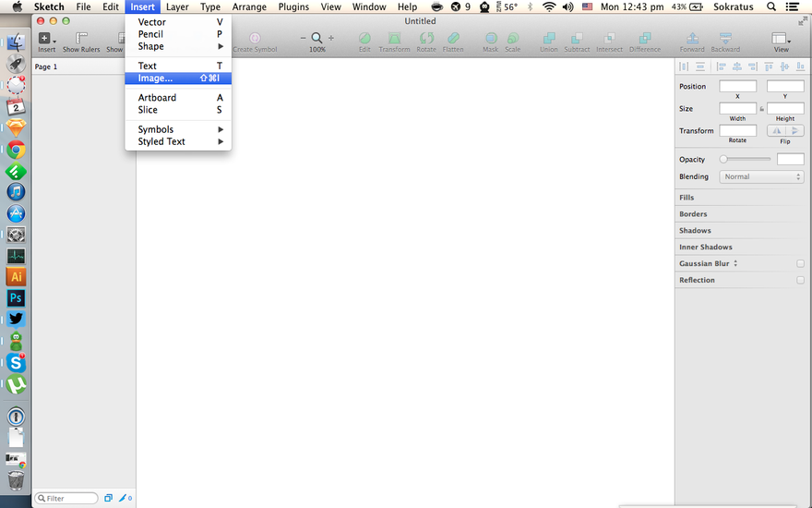
Task: Open the Arrange menu
Action: (x=249, y=6)
